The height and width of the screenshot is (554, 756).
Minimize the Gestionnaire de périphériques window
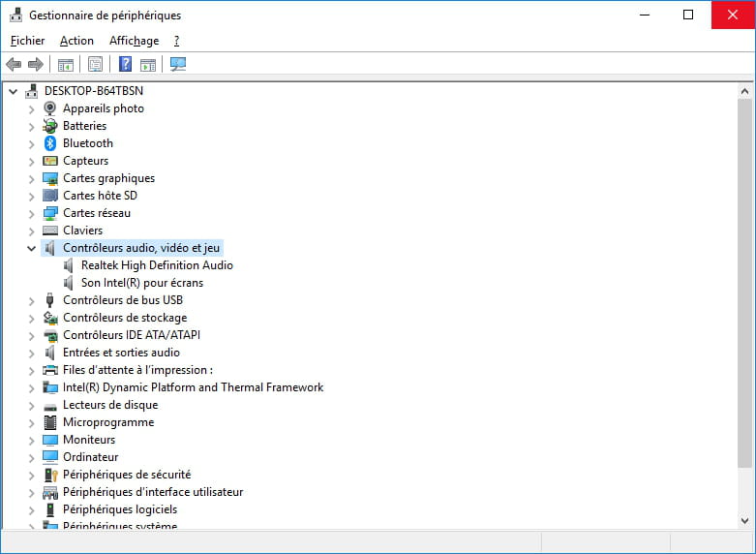click(x=645, y=15)
